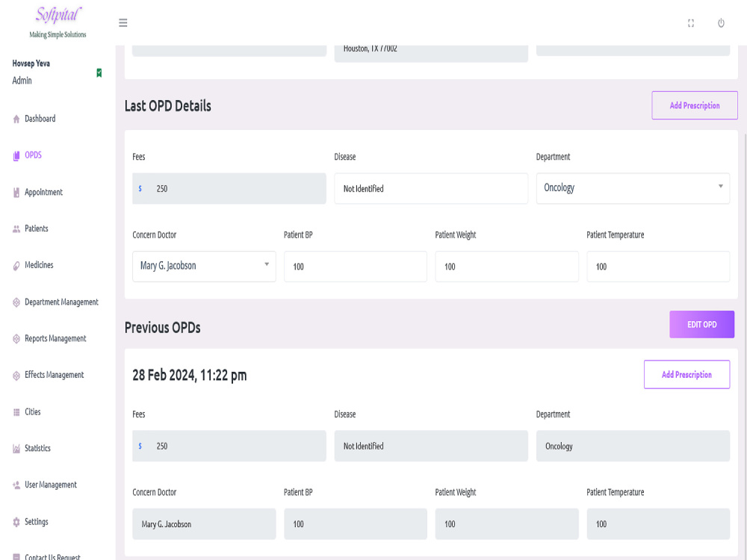This screenshot has height=560, width=747.
Task: Click the EDIT OPD button
Action: (x=701, y=324)
